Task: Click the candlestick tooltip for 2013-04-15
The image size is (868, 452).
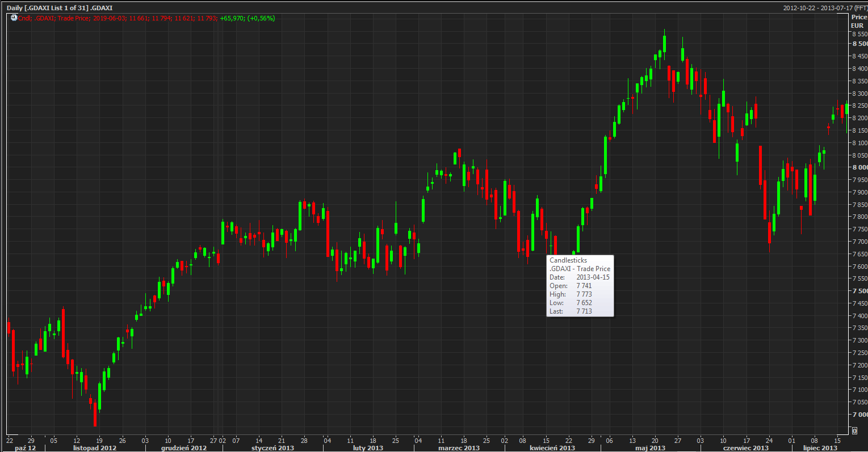Action: pos(580,286)
